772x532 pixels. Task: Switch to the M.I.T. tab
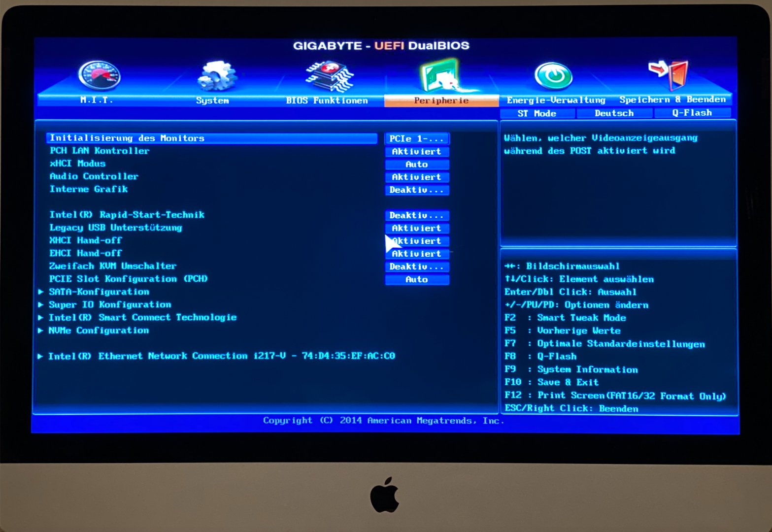(x=97, y=100)
